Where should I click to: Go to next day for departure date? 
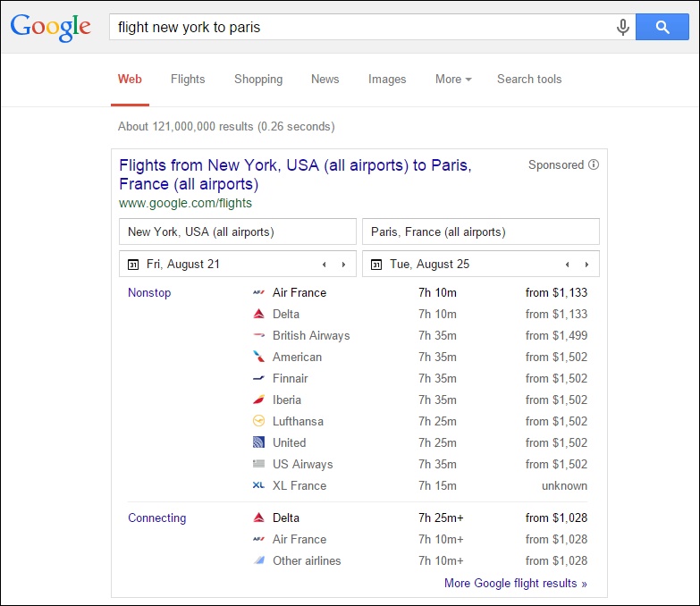click(x=343, y=265)
